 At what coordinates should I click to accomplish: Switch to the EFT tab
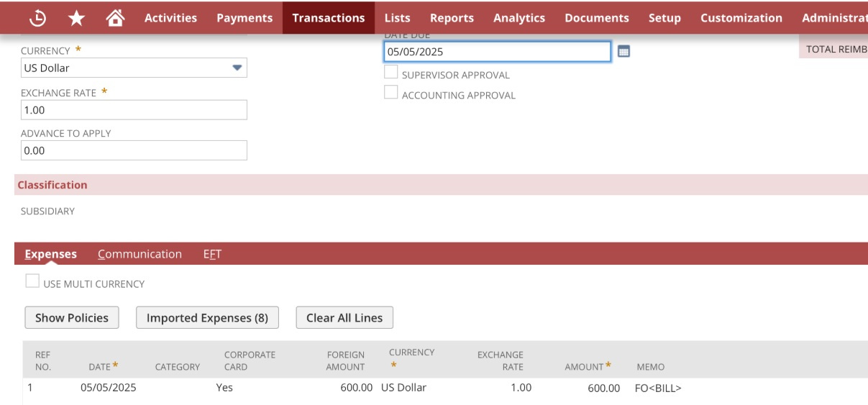point(212,254)
